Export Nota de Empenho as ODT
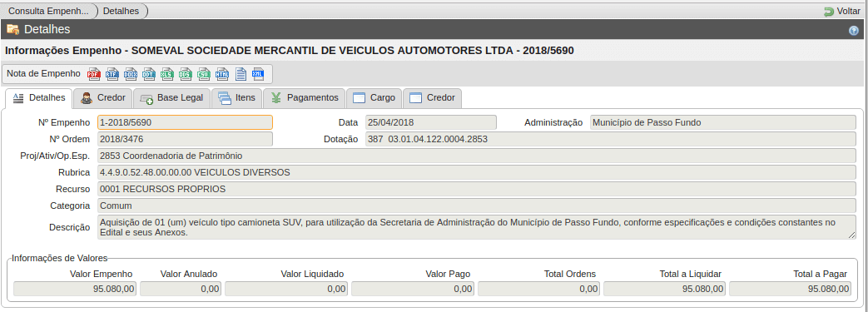The height and width of the screenshot is (312, 868). pyautogui.click(x=148, y=73)
